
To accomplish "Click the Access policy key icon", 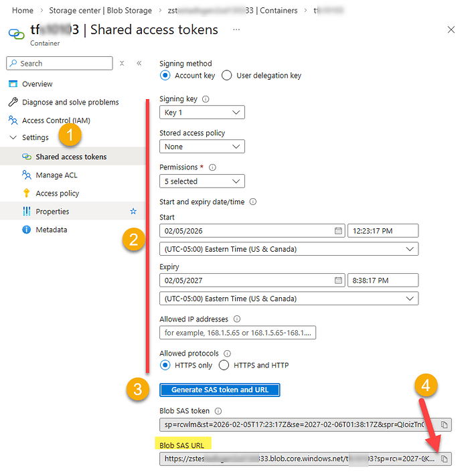I will point(27,193).
